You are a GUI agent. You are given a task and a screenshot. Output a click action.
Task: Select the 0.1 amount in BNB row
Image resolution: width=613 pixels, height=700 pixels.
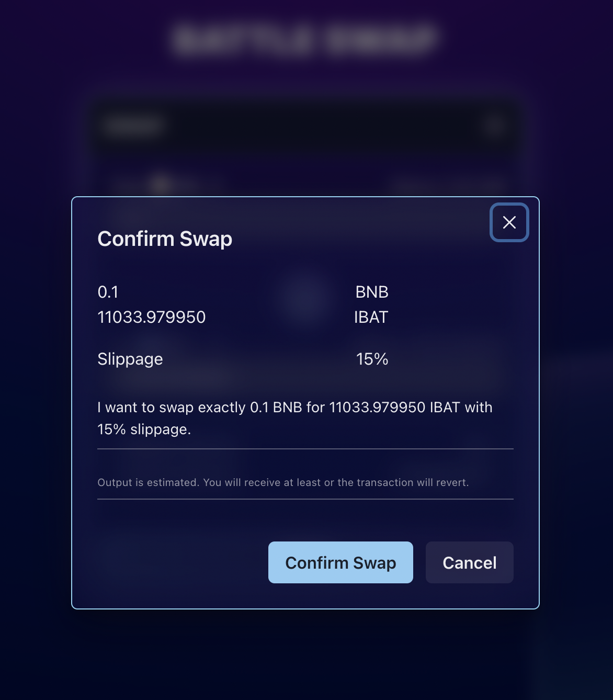click(108, 292)
